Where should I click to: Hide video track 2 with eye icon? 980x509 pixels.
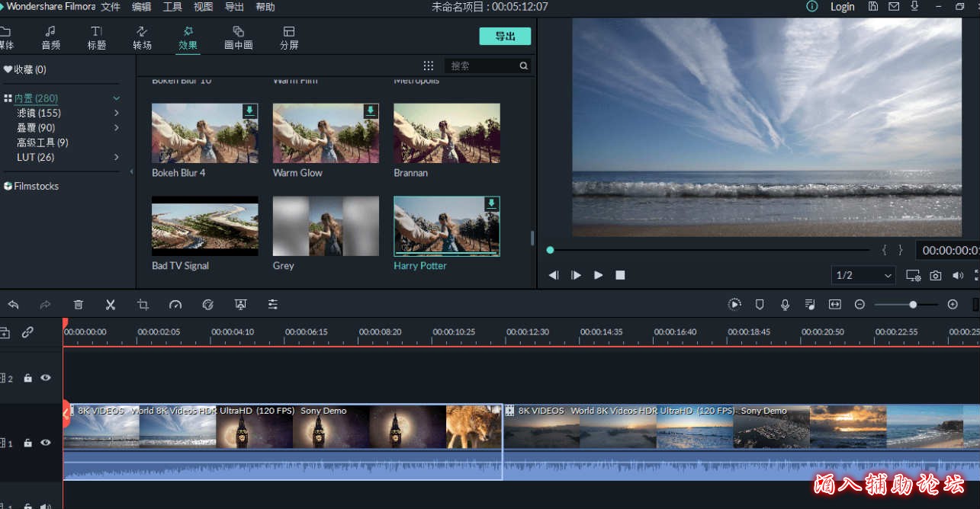[46, 377]
